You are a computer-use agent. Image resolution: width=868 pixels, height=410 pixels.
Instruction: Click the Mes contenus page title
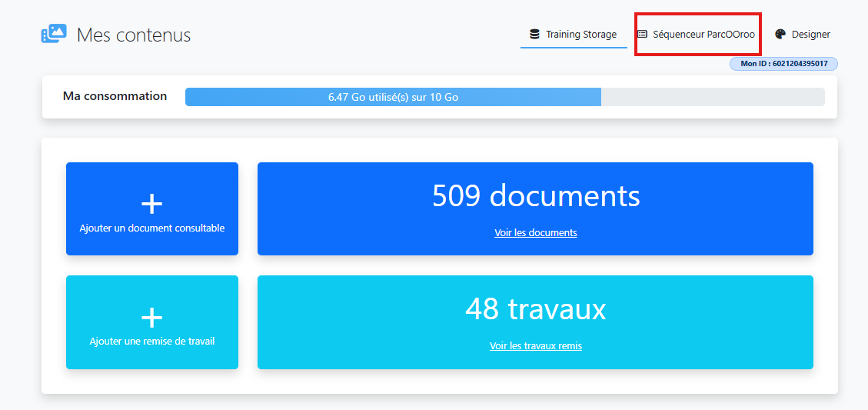[x=134, y=35]
